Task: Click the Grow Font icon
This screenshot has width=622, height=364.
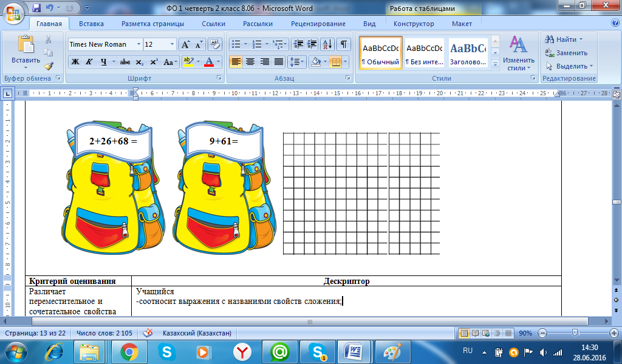Action: (185, 44)
